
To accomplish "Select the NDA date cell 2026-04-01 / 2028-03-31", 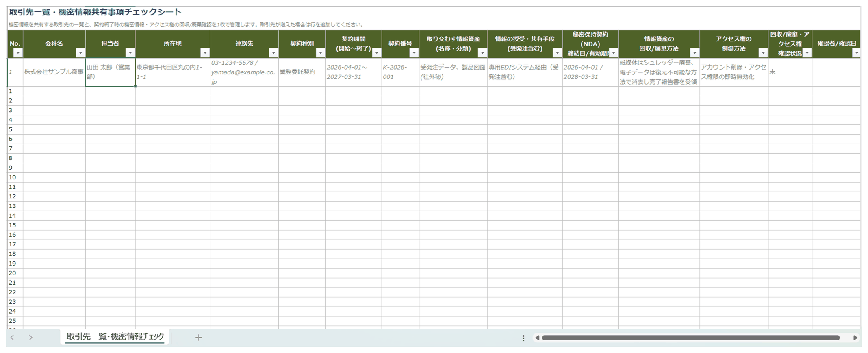I will pos(590,72).
